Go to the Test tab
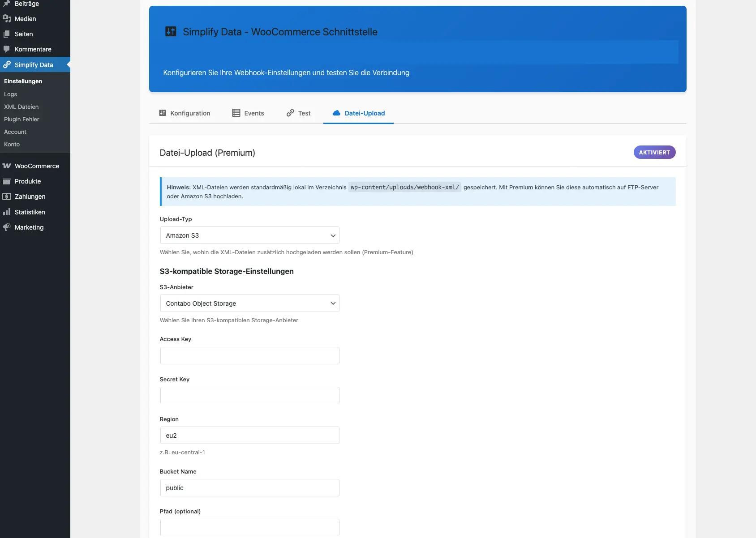This screenshot has width=756, height=538. click(298, 113)
